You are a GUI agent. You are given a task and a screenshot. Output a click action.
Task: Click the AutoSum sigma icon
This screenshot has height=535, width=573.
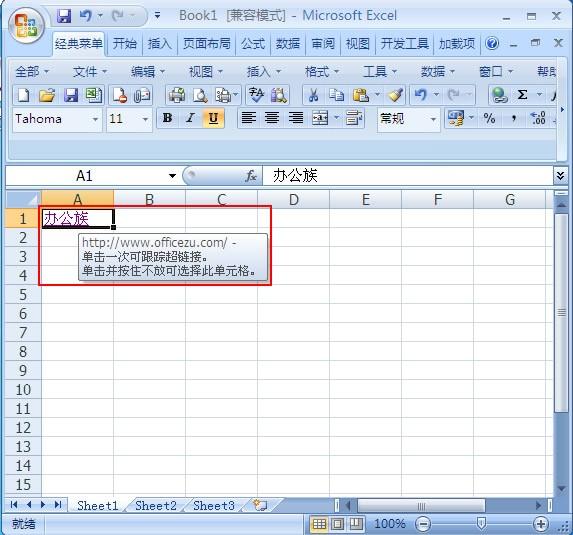click(523, 95)
